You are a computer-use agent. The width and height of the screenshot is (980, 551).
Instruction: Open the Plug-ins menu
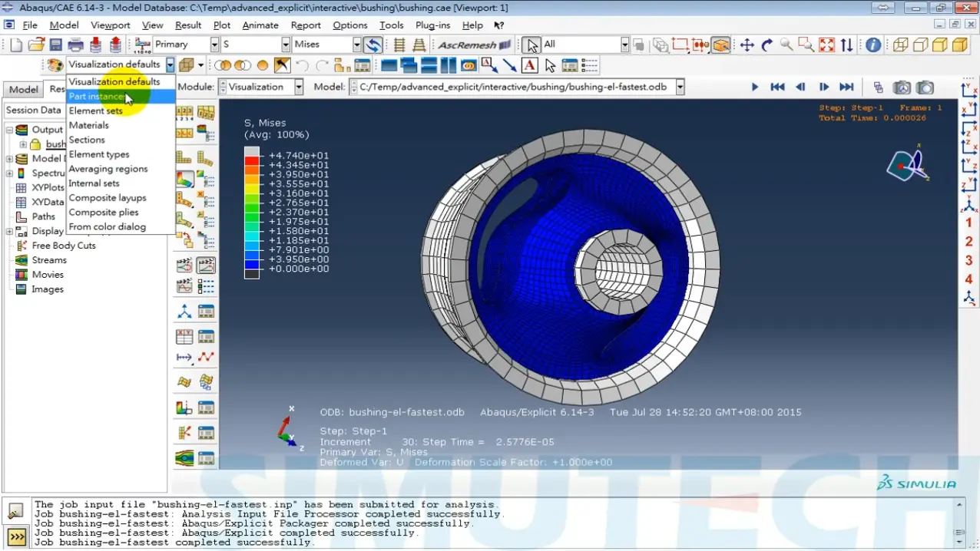pos(432,25)
